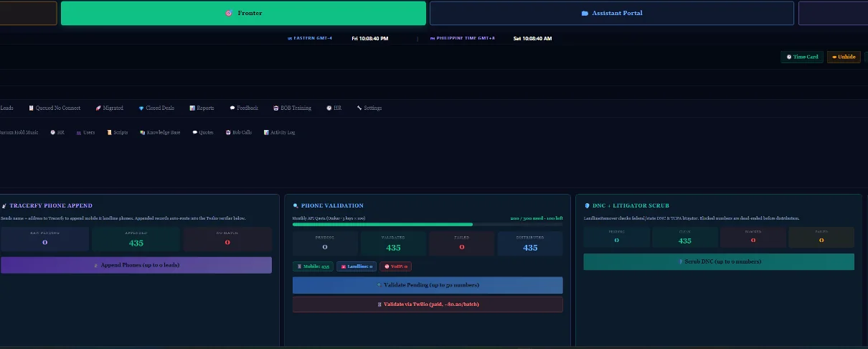Click the No Match stat card

pos(227,239)
